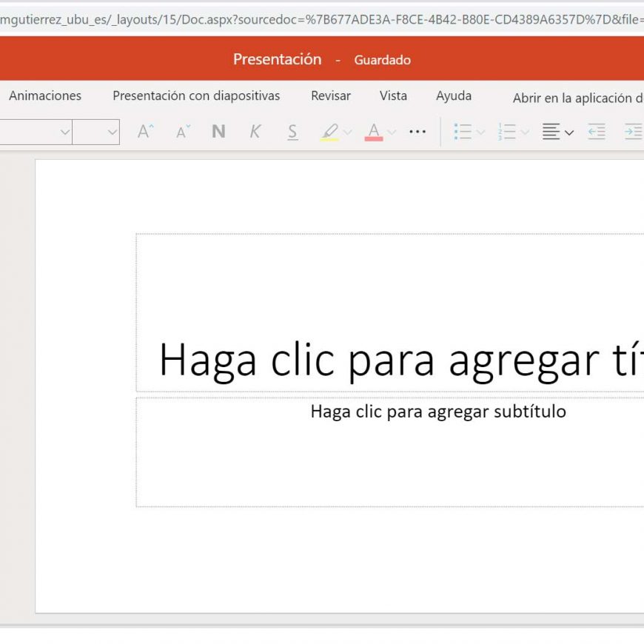Click the browser address bar URL
Screen dimensions: 644x644
(x=322, y=19)
